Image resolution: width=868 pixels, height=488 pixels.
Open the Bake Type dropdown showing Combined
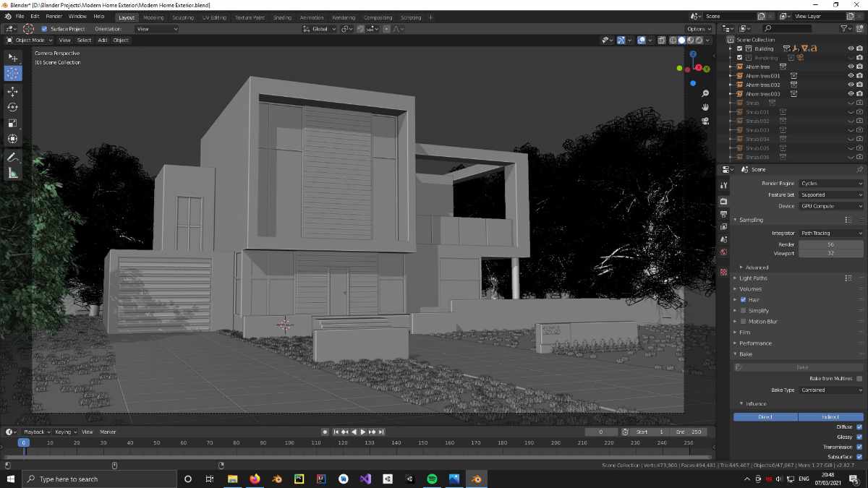pos(830,390)
